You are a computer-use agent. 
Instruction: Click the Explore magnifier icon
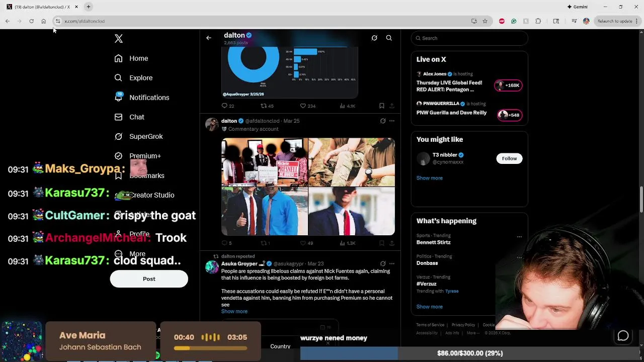[x=118, y=78]
